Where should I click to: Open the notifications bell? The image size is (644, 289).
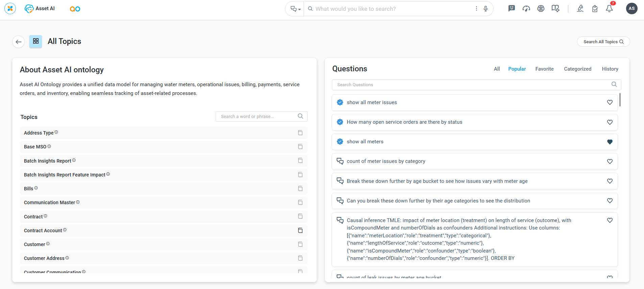pyautogui.click(x=610, y=8)
